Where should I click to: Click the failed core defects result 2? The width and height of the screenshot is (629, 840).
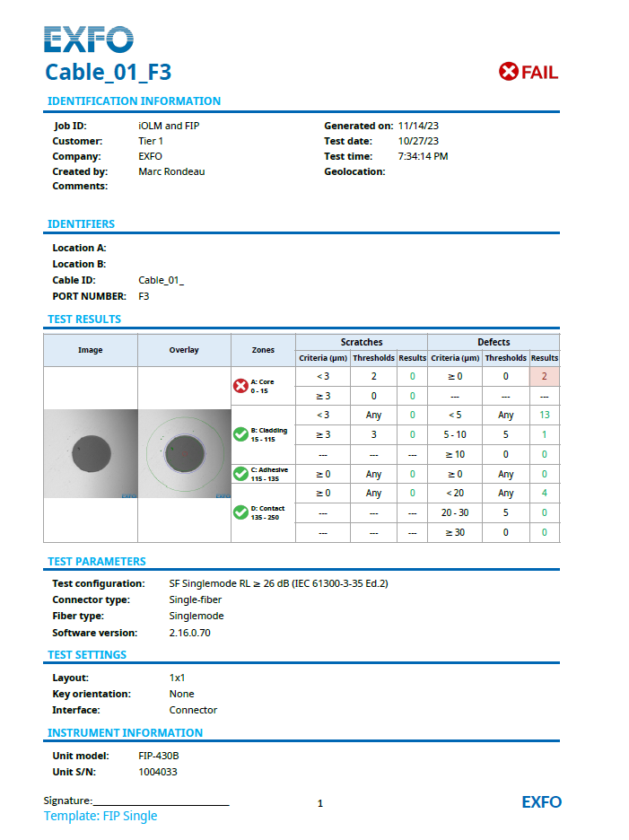tap(545, 376)
